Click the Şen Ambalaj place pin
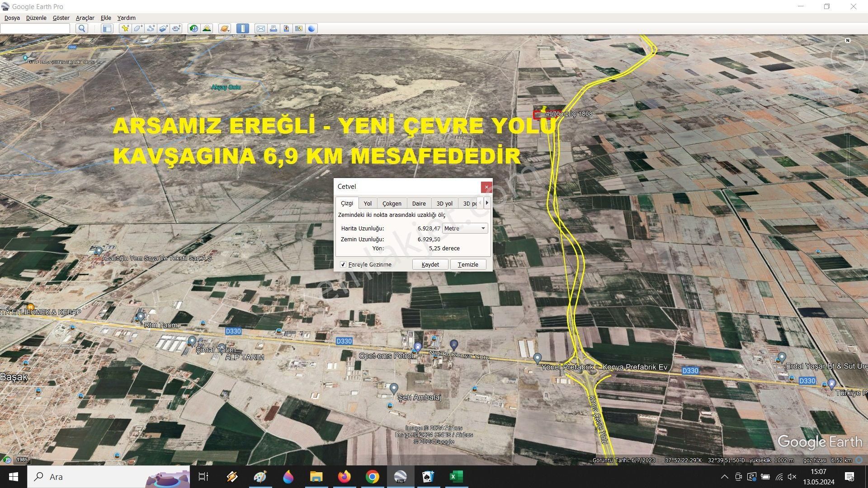The width and height of the screenshot is (868, 488). pyautogui.click(x=394, y=388)
